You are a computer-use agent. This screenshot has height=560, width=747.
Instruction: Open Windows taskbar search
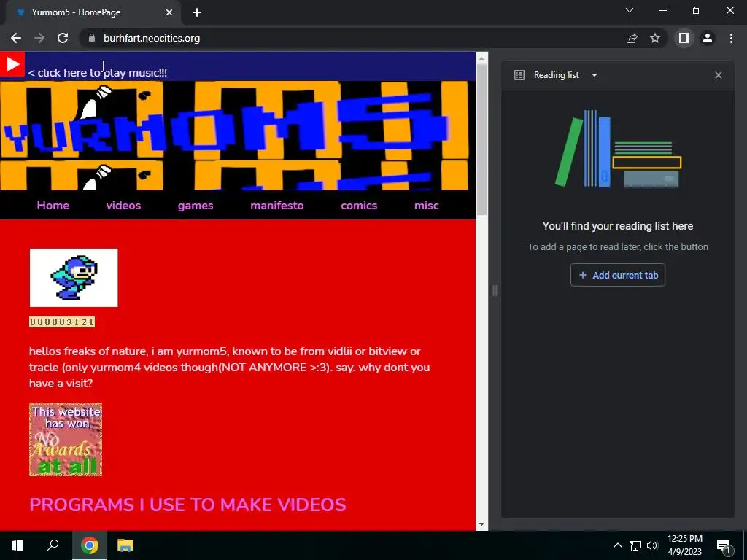[x=53, y=545]
